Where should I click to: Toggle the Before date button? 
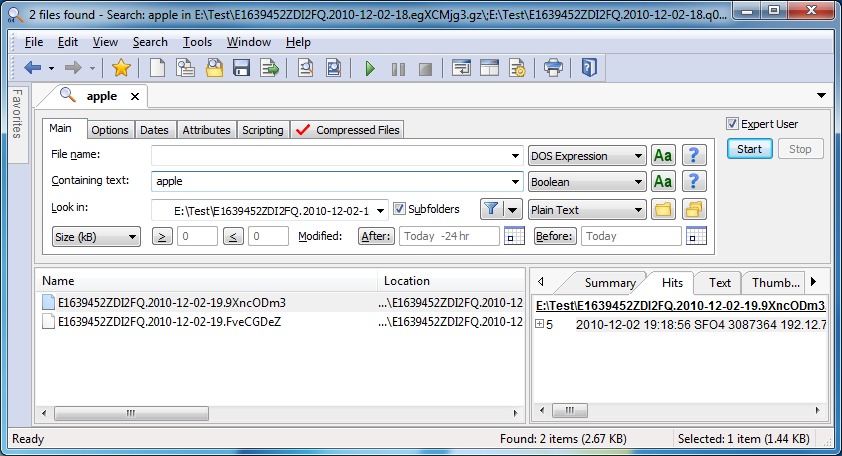point(554,236)
